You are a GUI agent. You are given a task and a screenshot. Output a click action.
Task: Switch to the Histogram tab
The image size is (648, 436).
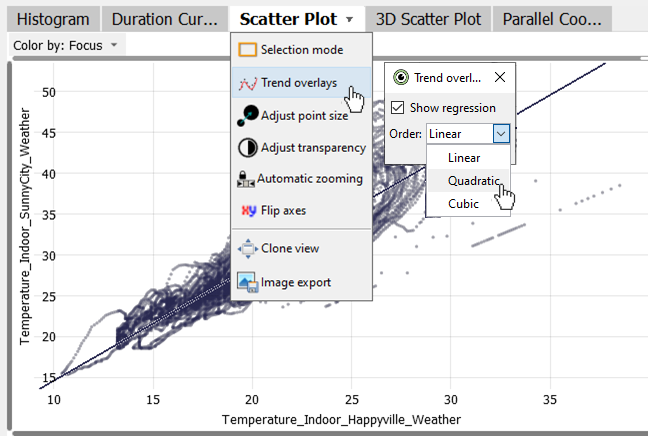coord(53,19)
